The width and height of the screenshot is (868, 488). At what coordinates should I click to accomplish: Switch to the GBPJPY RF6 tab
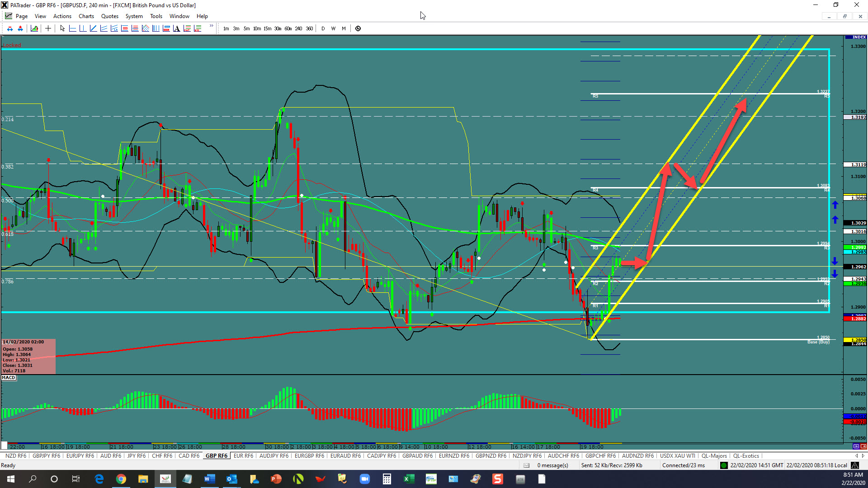pos(46,456)
